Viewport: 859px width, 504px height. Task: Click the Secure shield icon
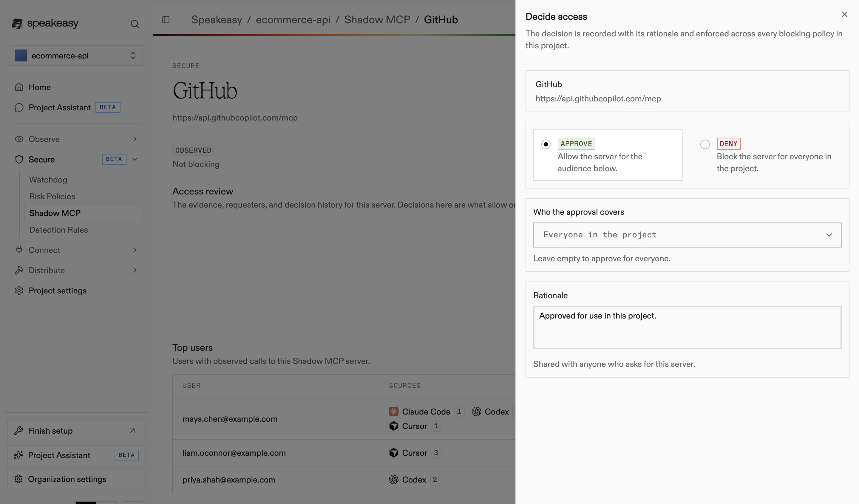pyautogui.click(x=19, y=160)
